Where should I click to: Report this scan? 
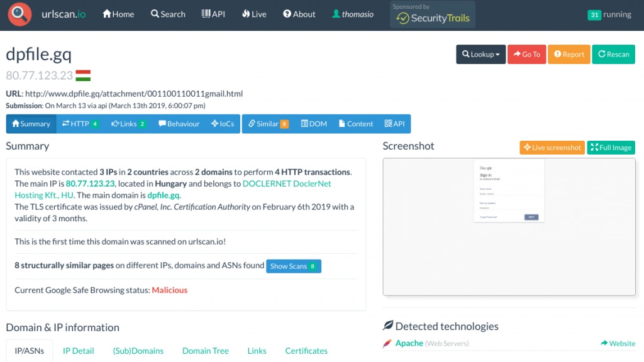[x=569, y=54]
